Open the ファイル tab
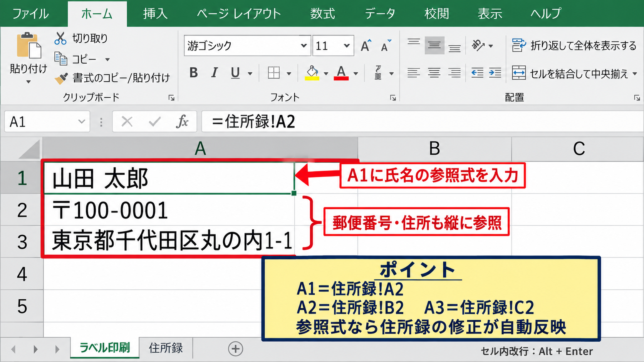This screenshot has height=362, width=644. click(31, 14)
